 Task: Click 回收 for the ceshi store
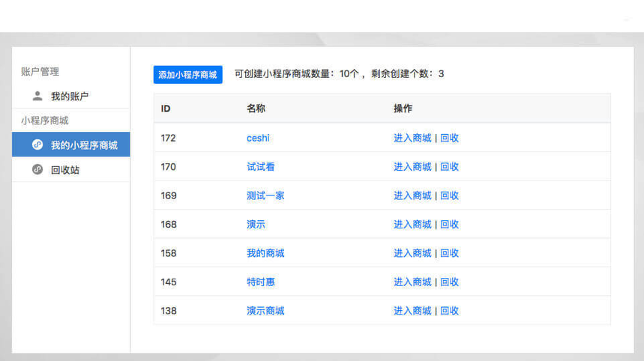[449, 138]
